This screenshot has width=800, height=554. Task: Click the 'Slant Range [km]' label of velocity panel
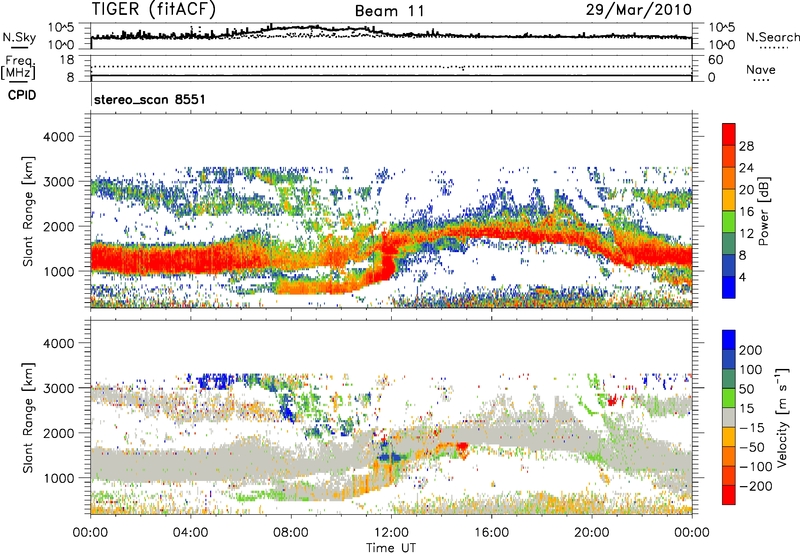pos(28,418)
